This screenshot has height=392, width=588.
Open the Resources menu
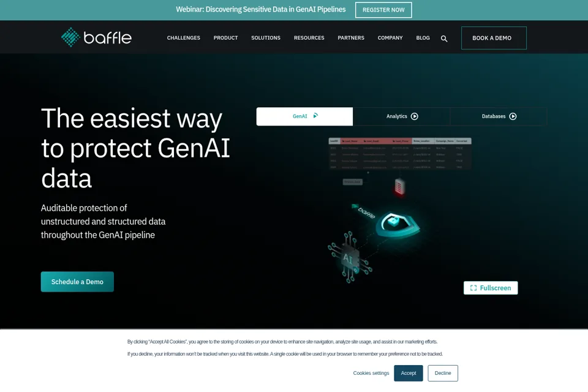point(309,38)
